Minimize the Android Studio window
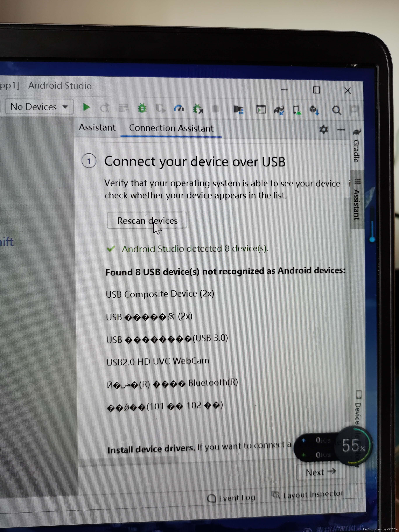The width and height of the screenshot is (399, 532). tap(284, 90)
